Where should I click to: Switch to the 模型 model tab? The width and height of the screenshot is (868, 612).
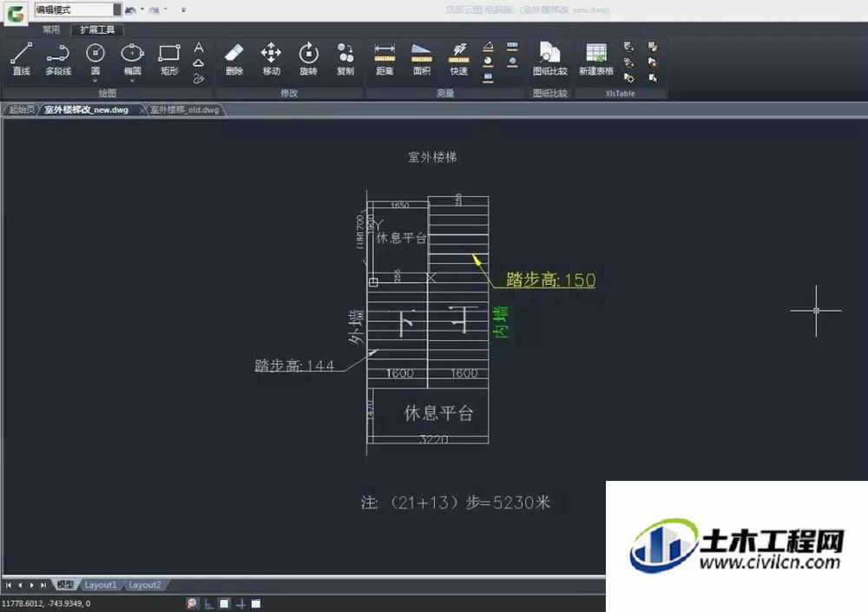click(65, 584)
